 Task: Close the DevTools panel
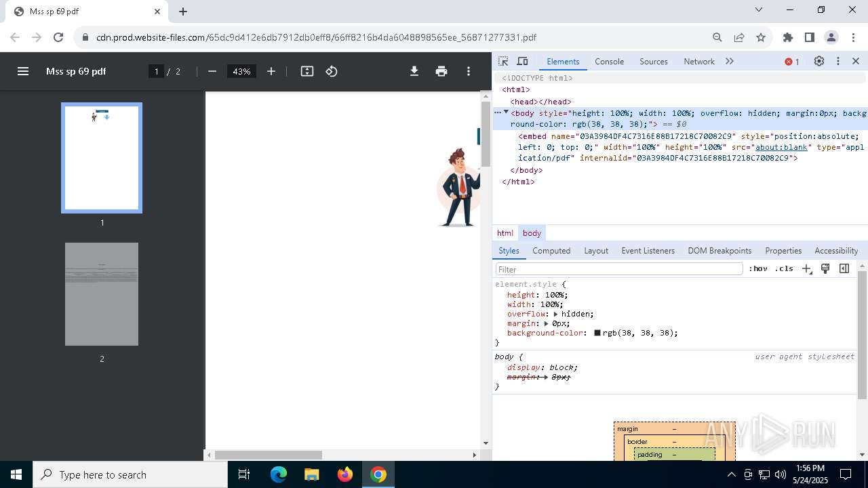[x=856, y=61]
